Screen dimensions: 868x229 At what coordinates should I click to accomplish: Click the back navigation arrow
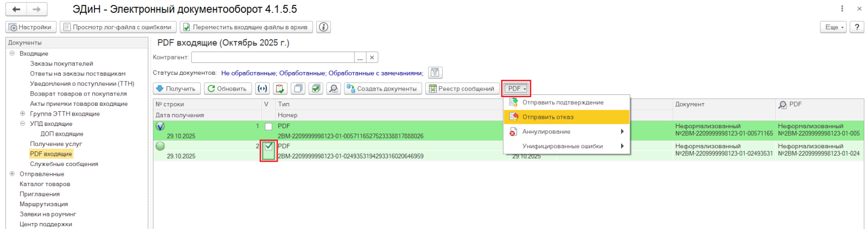(16, 9)
